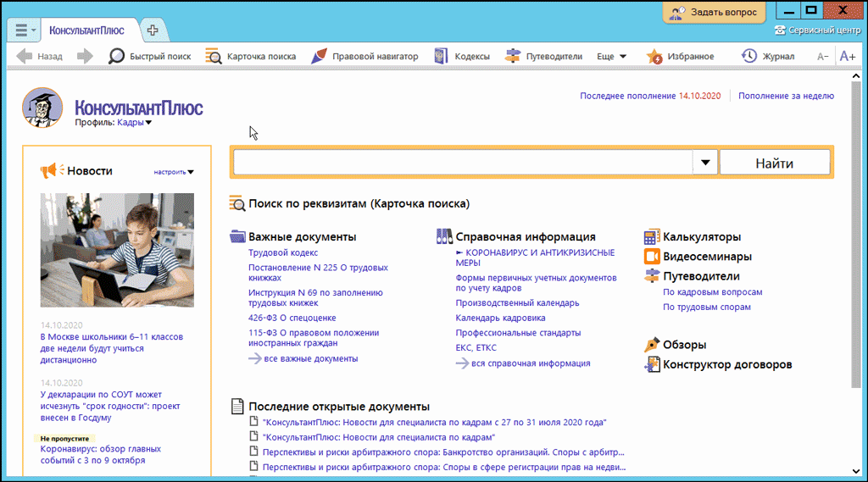This screenshot has width=868, height=482.
Task: Click the Калькуляторы calculator icon
Action: pyautogui.click(x=652, y=237)
